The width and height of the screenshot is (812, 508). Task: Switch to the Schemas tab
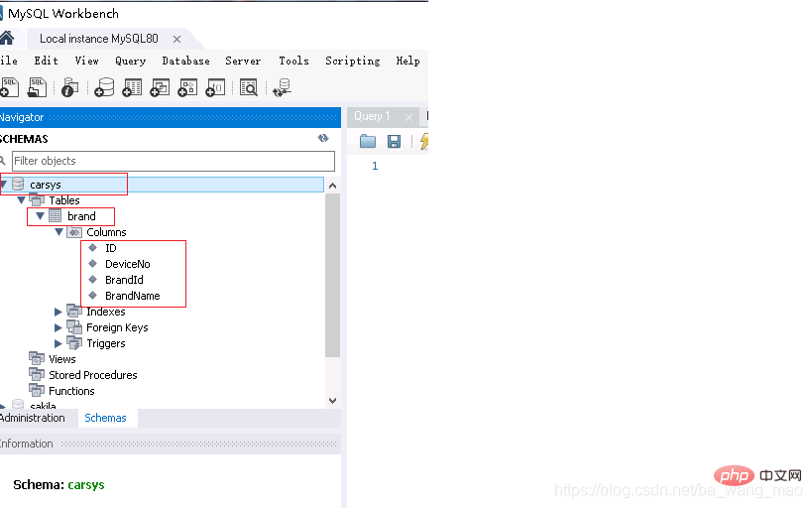(106, 418)
